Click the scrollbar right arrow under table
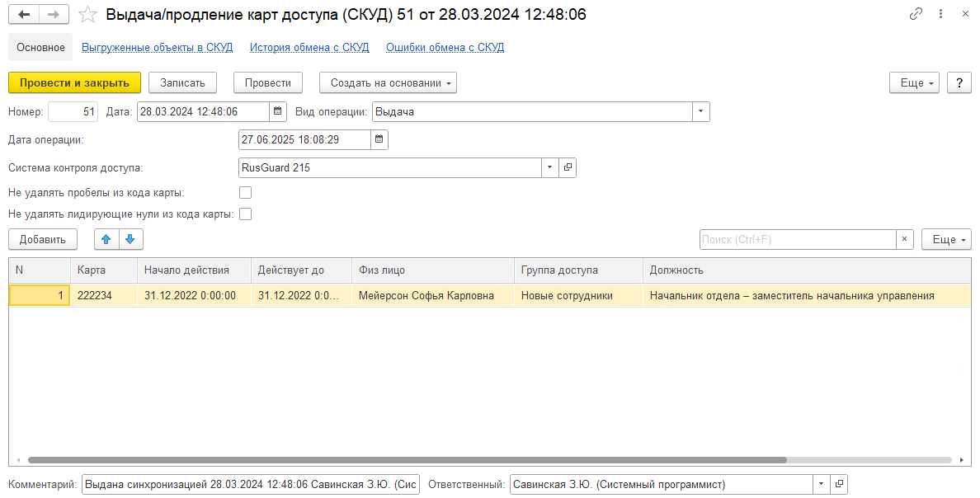 pos(961,460)
